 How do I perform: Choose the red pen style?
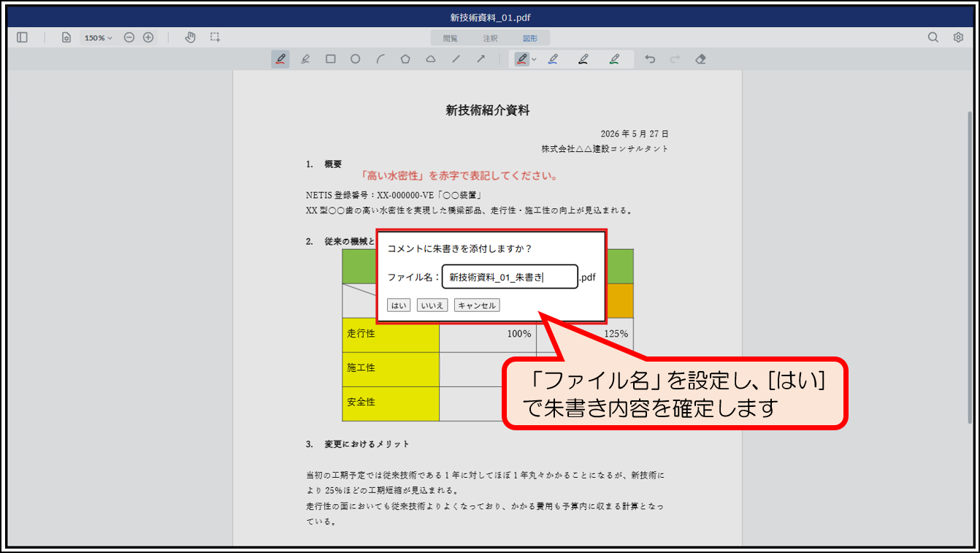(x=521, y=59)
